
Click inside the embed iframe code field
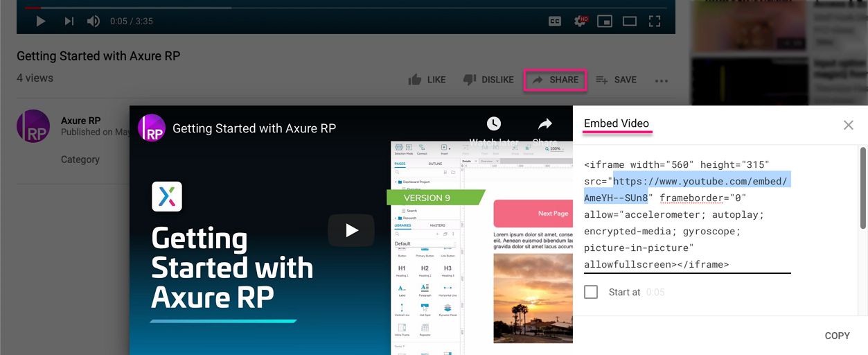[x=686, y=215]
